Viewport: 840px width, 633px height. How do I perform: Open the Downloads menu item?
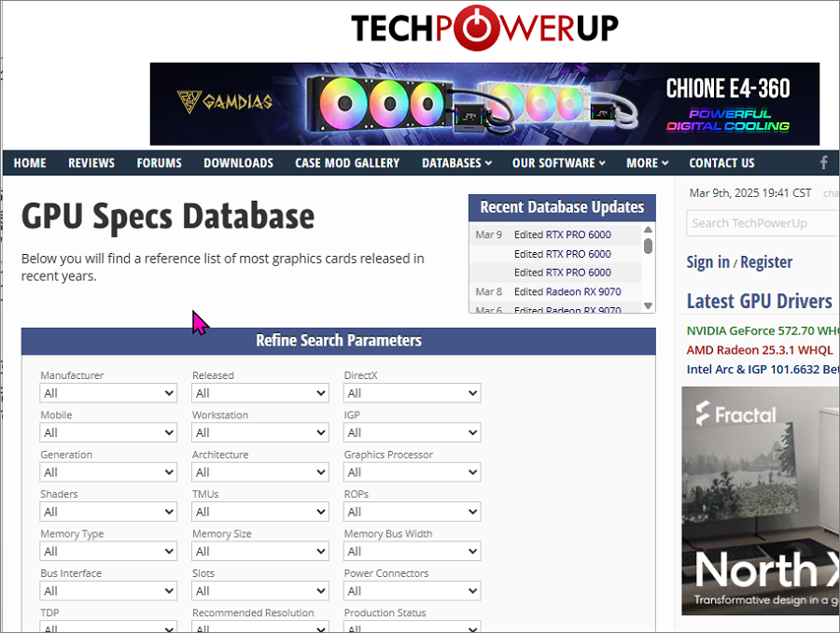[x=238, y=163]
